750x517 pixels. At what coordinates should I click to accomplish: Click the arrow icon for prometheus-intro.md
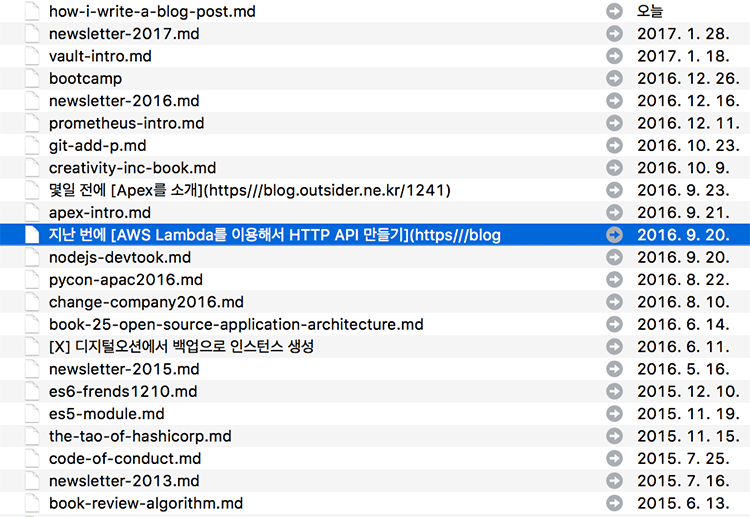pos(614,123)
